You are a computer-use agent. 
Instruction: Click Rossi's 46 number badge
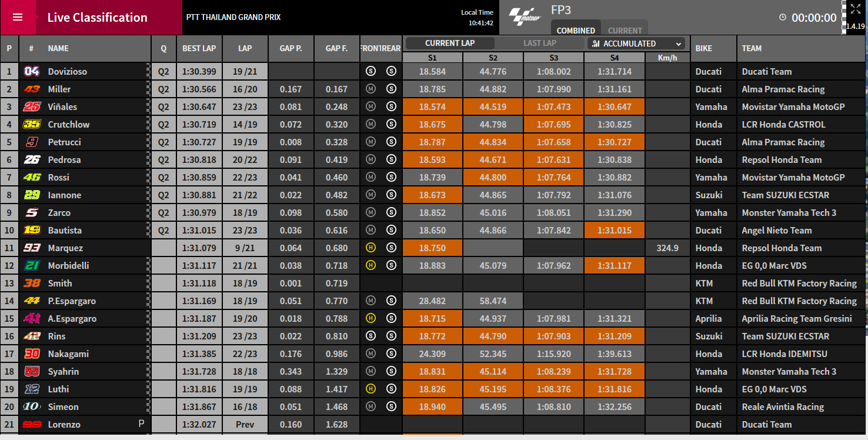coord(31,177)
